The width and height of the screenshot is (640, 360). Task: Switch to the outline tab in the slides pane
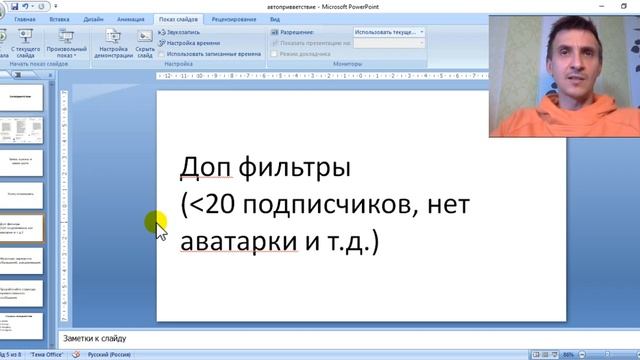[x=18, y=75]
